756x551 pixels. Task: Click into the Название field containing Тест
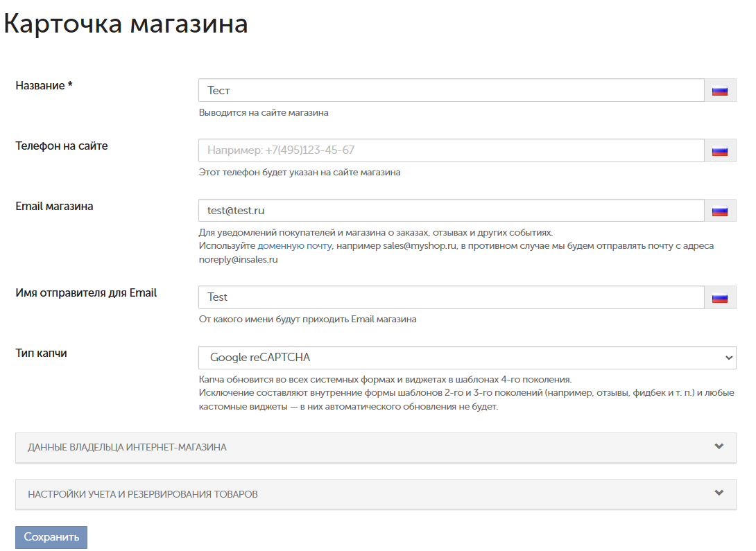pos(451,91)
